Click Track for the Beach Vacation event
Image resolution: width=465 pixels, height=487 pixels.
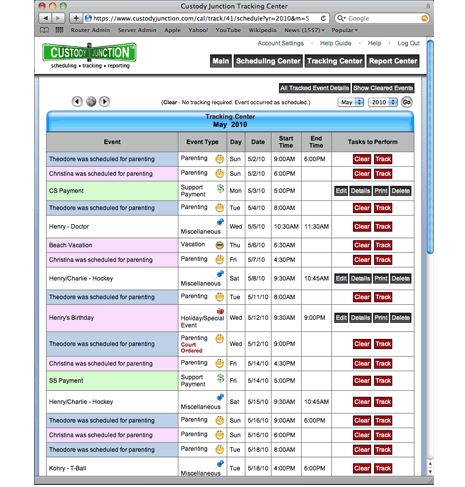coord(383,245)
